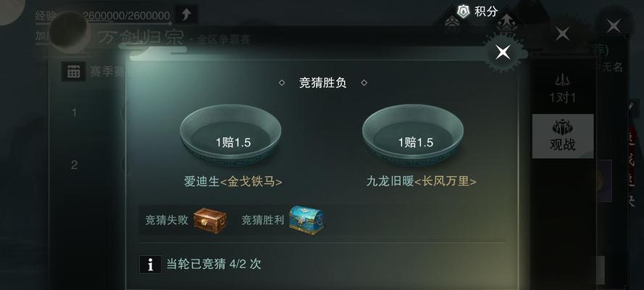Click the 竞猜胜负 title heading

pyautogui.click(x=323, y=83)
